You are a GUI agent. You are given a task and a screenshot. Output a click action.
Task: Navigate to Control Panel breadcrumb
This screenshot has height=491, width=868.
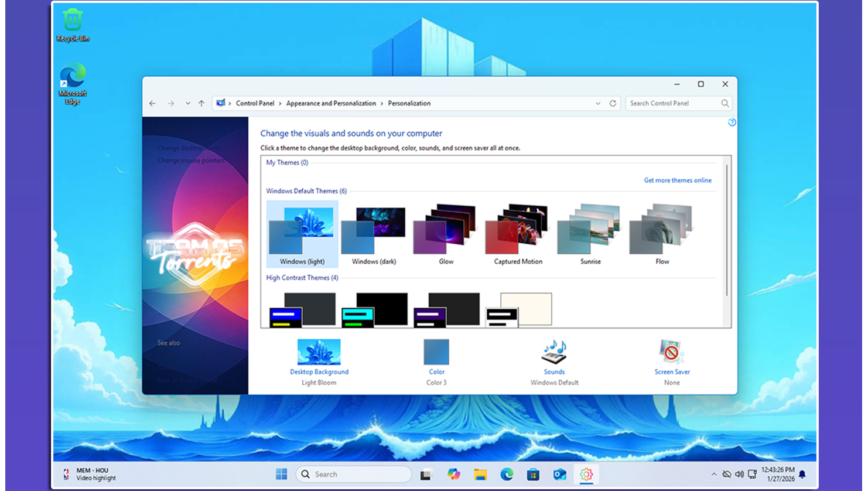tap(255, 103)
